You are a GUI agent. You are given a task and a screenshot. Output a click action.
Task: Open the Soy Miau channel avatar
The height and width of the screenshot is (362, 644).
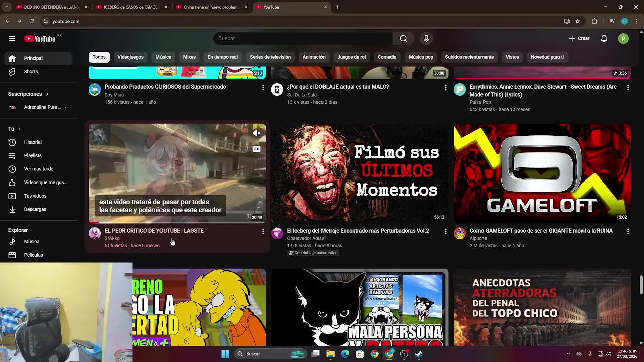click(x=95, y=89)
